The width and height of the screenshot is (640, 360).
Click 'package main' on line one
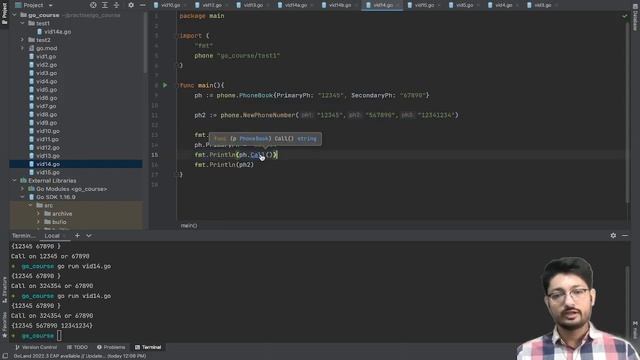(x=202, y=16)
